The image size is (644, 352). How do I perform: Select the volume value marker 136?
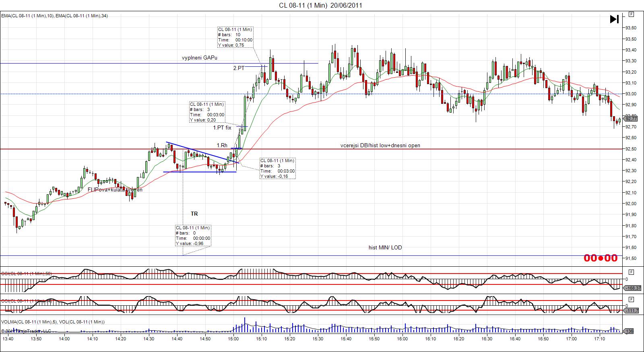pos(629,331)
